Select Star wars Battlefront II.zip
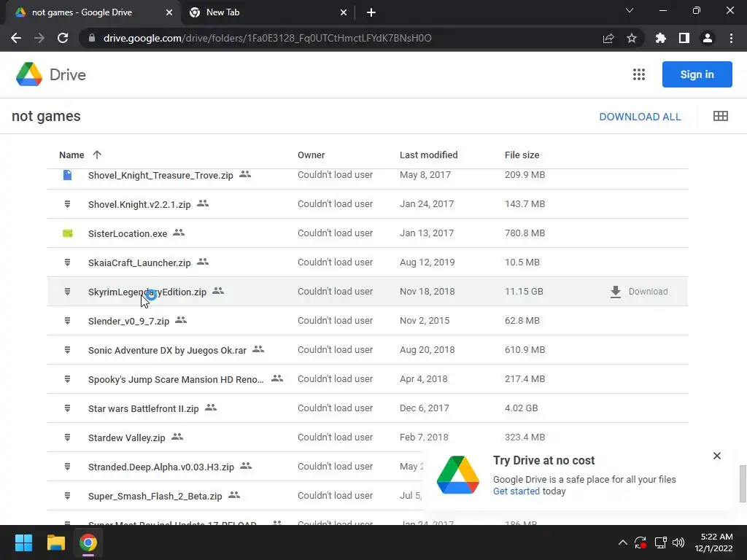The height and width of the screenshot is (560, 747). point(144,408)
